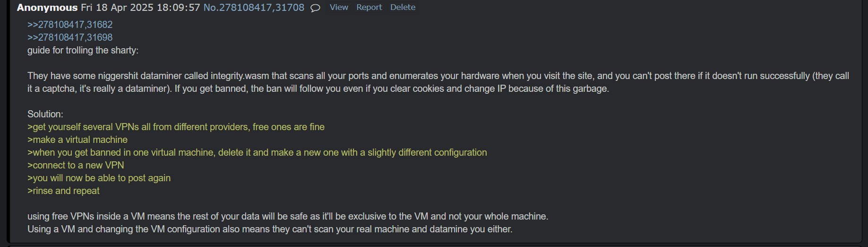Click the 'rinse and repeat' greentext line
This screenshot has height=247, width=868.
pos(63,191)
